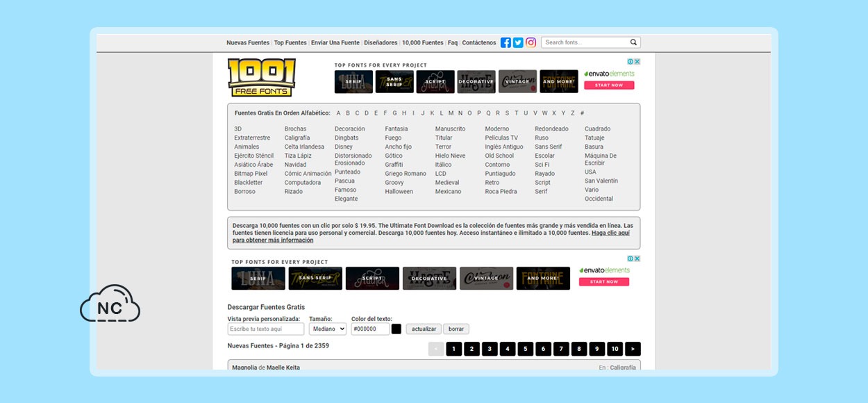This screenshot has height=403, width=868.
Task: Open the Películas TV category
Action: click(501, 138)
